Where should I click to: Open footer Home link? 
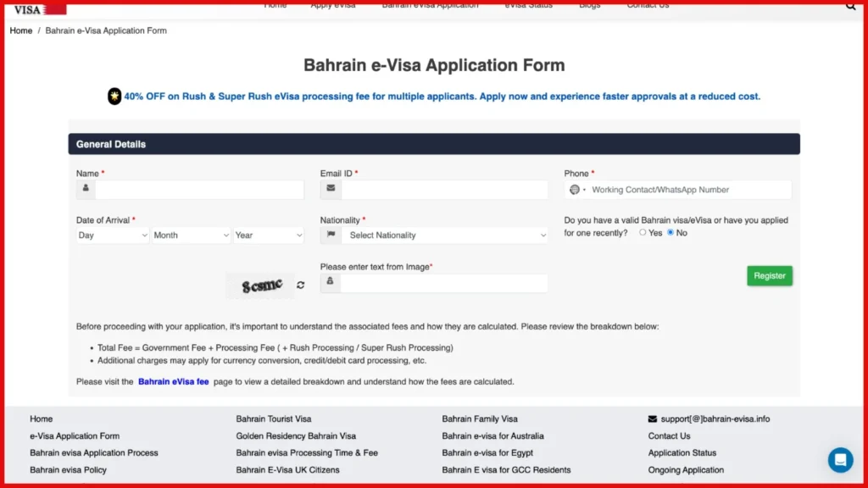(x=41, y=419)
